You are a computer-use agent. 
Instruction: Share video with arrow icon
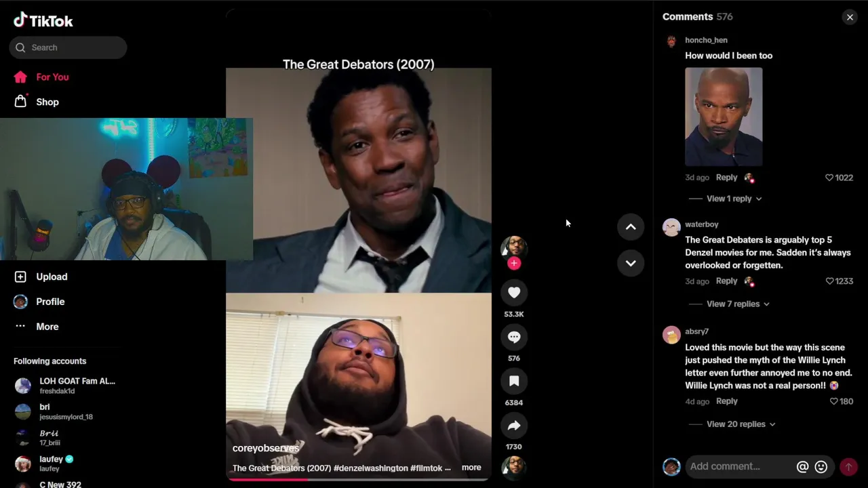[514, 426]
